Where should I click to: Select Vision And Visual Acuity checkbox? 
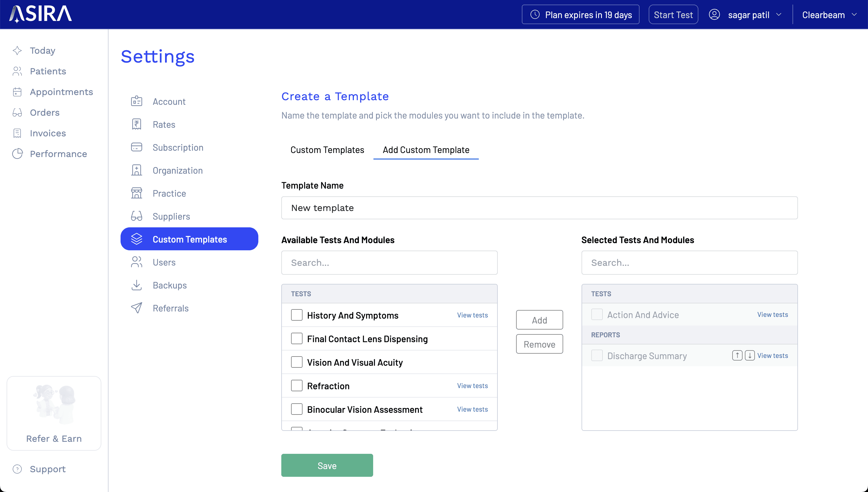297,362
